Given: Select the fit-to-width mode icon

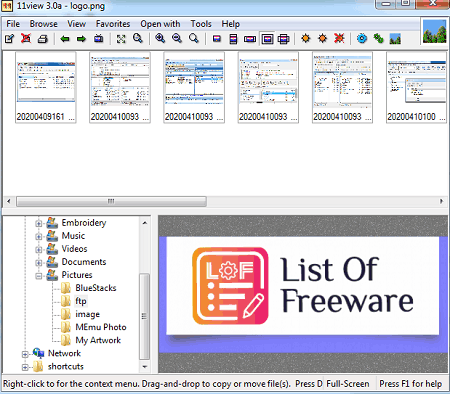Looking at the screenshot, I should click(250, 39).
